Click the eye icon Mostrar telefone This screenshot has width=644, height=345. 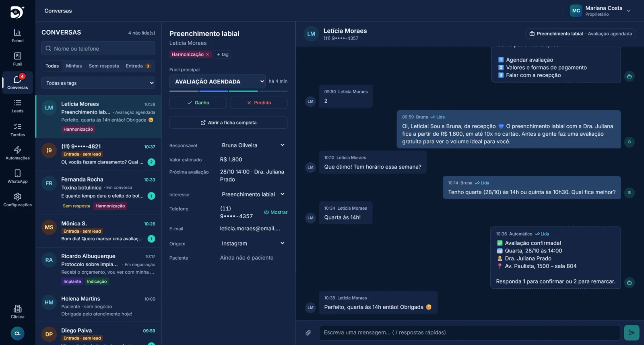pyautogui.click(x=266, y=212)
